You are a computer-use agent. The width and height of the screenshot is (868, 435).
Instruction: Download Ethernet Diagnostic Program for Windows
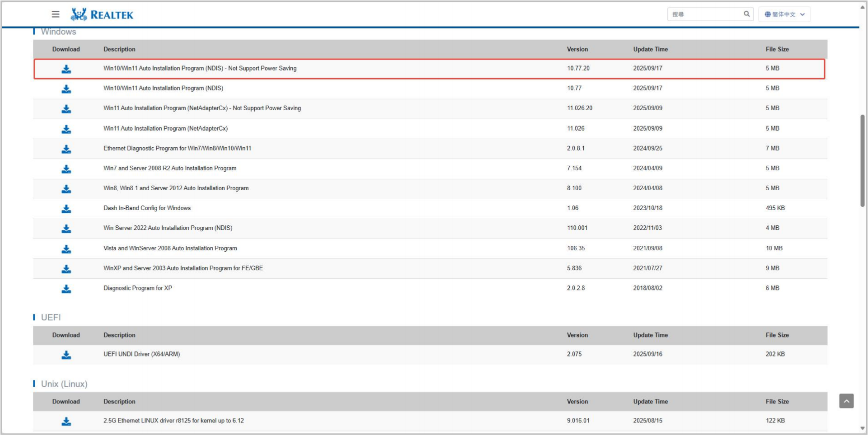(66, 149)
